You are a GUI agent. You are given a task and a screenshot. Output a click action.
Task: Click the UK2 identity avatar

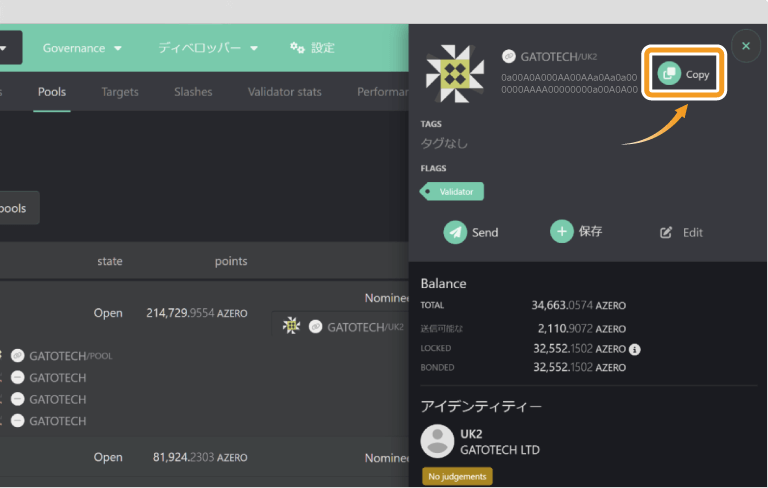(437, 441)
